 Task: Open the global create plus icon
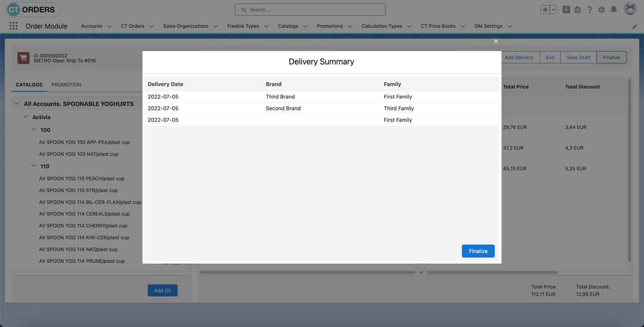click(566, 9)
